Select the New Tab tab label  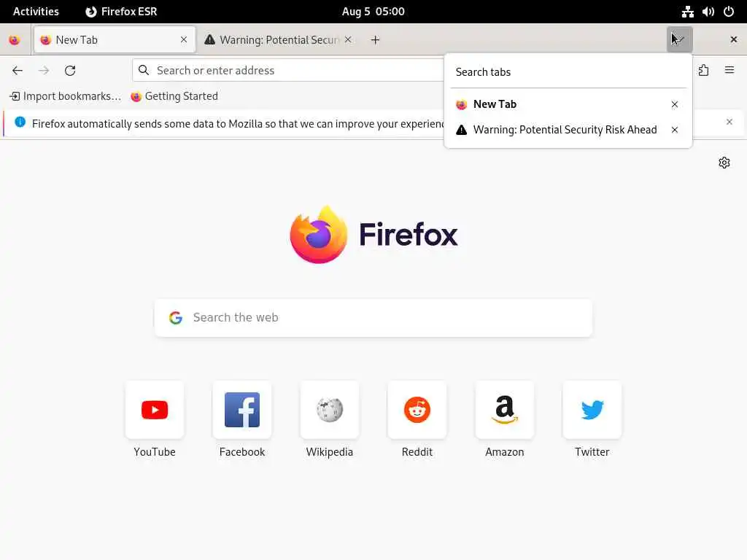[77, 40]
